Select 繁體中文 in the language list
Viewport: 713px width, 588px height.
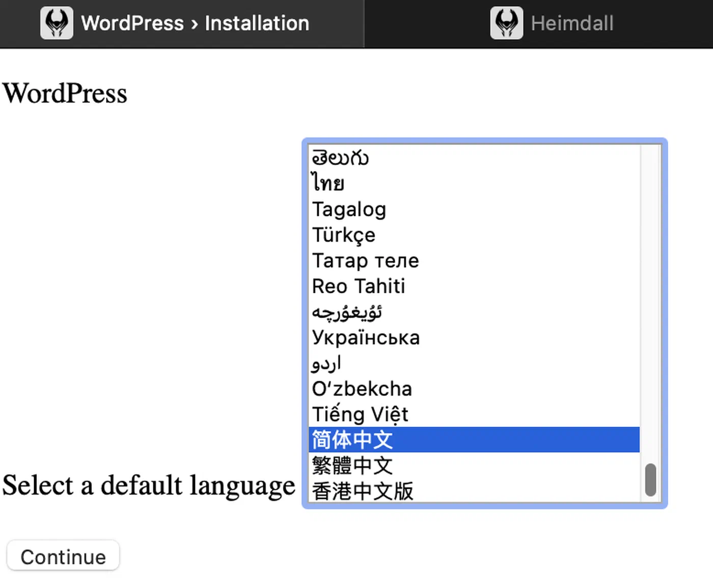474,465
